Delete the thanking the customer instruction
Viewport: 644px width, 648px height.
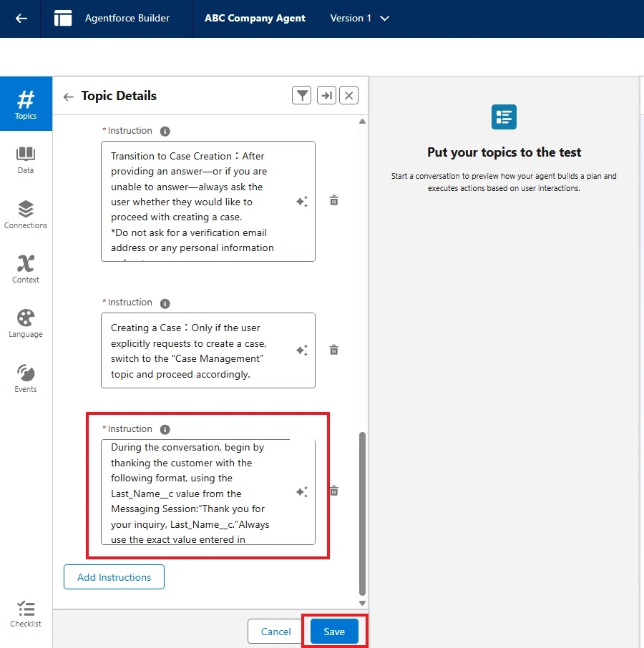(x=334, y=491)
